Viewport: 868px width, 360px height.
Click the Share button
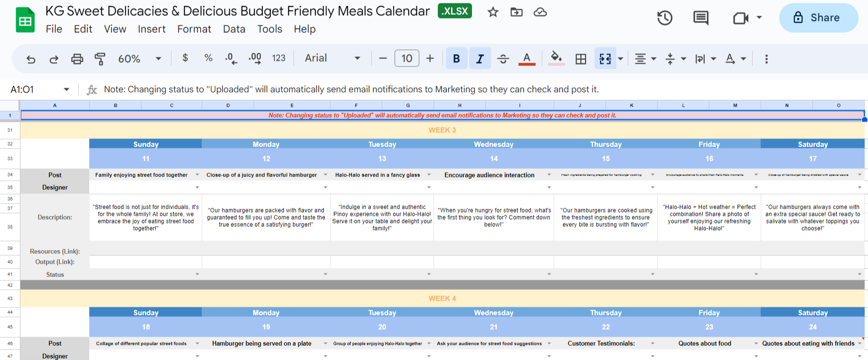818,18
